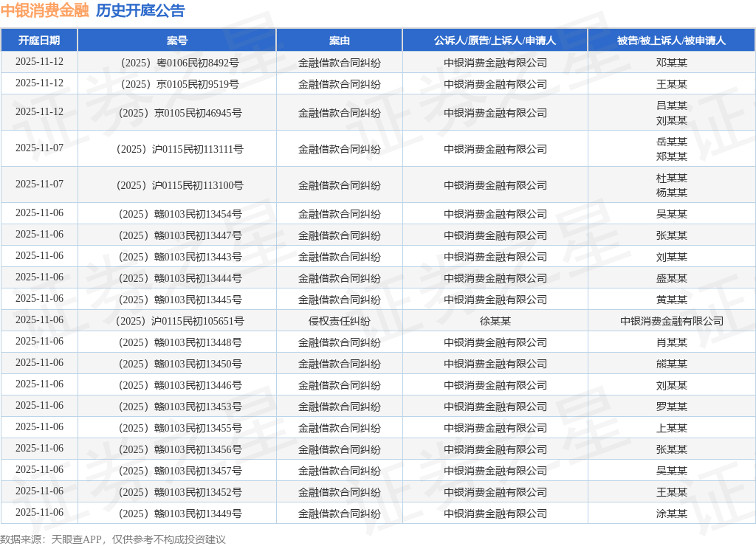Image resolution: width=756 pixels, height=546 pixels.
Task: Select case number (2025)赣0103民初13445号
Action: (x=180, y=300)
